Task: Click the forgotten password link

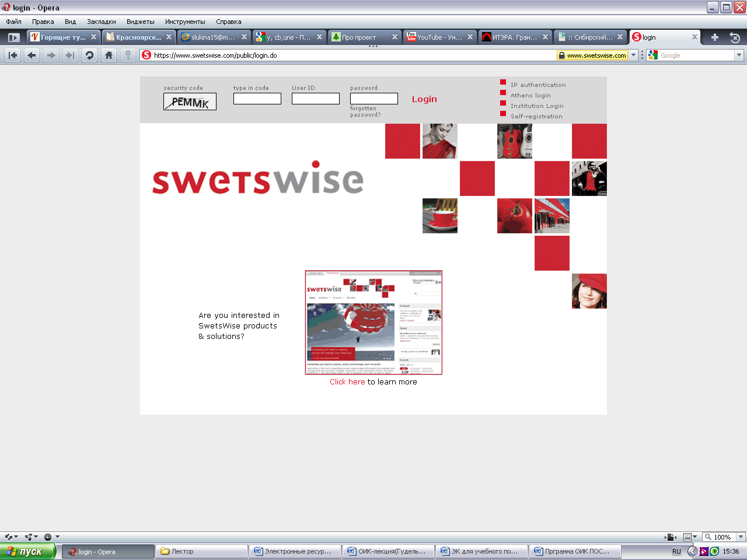Action: point(365,111)
